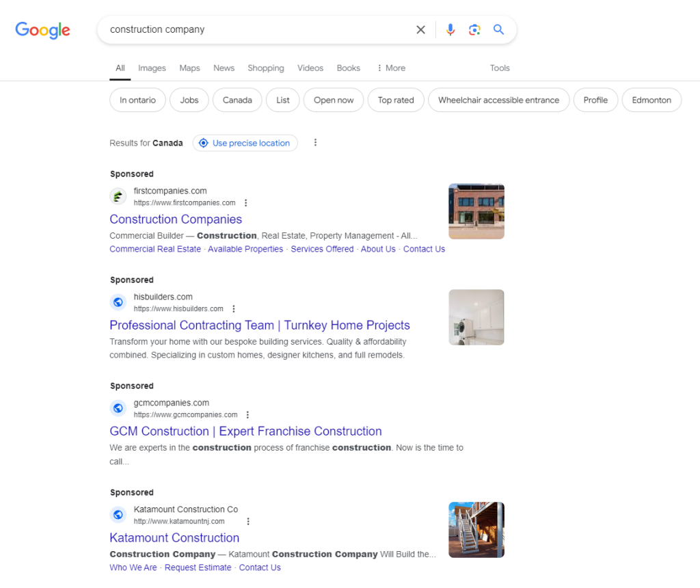Toggle the Wheelchair accessible entrance filter
700x588 pixels.
(498, 100)
